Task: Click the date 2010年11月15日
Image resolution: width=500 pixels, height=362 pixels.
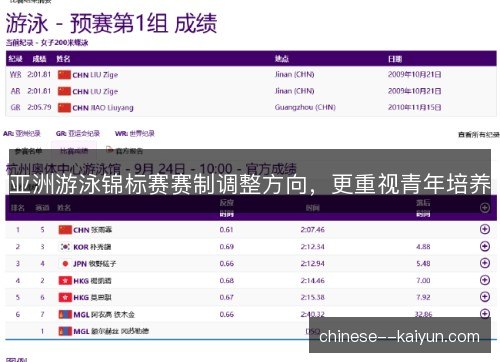Action: 414,107
